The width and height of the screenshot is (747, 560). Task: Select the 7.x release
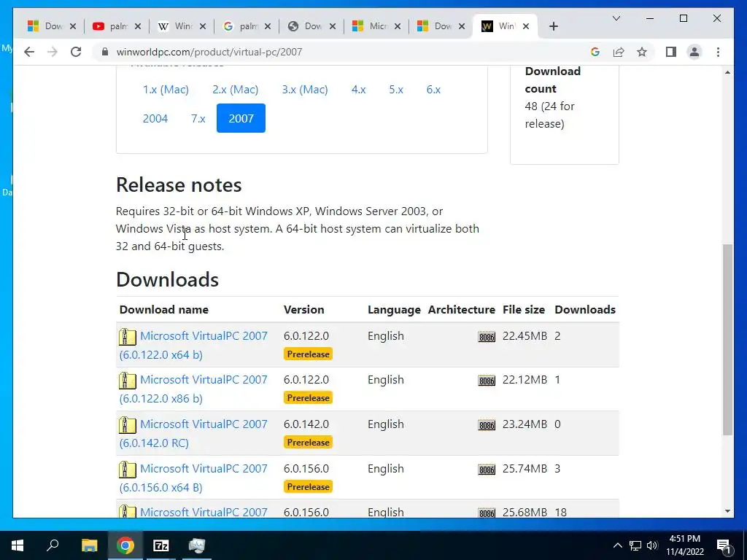tap(198, 119)
